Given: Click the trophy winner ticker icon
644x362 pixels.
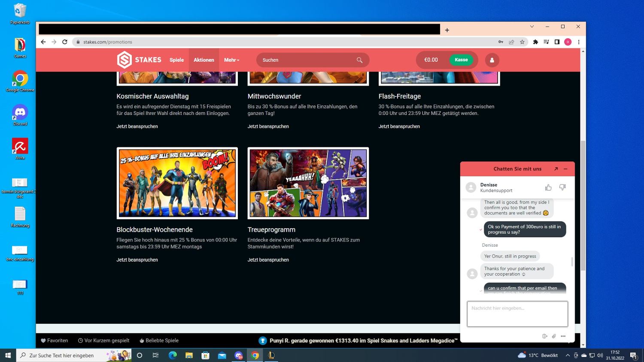Looking at the screenshot, I should point(263,341).
